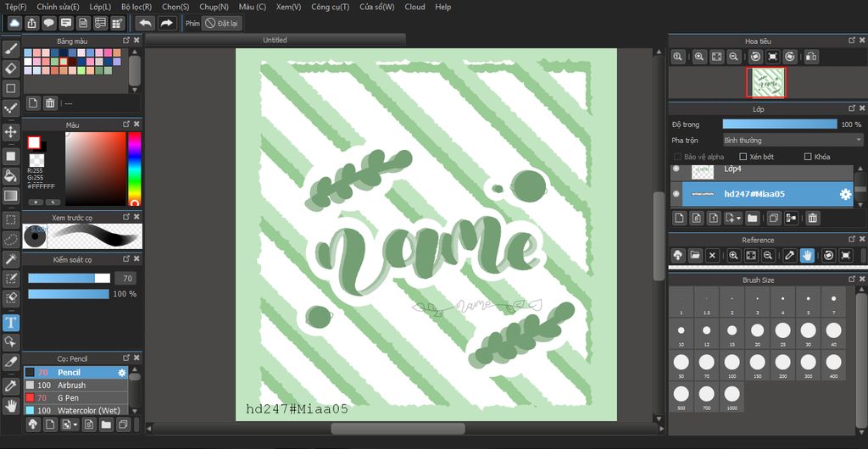Open the Công cụ(T) menu
The width and height of the screenshot is (868, 449).
click(330, 7)
